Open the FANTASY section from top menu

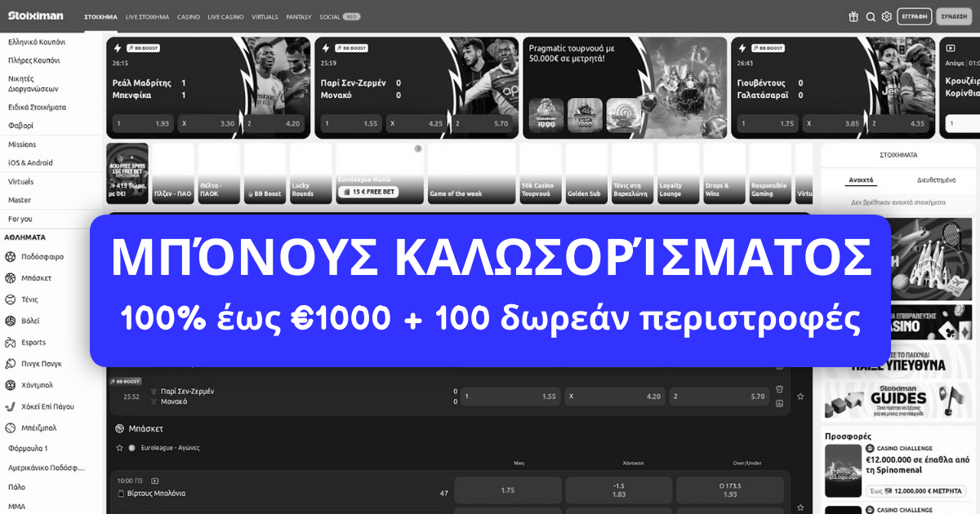coord(299,16)
